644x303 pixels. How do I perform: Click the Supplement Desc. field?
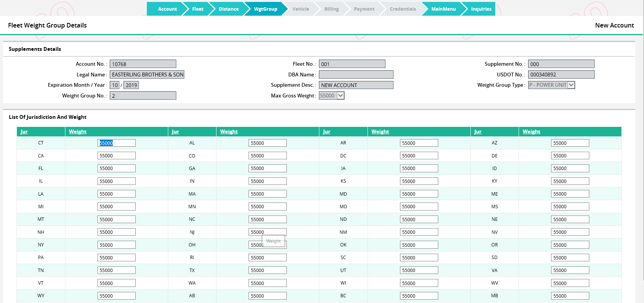[356, 85]
